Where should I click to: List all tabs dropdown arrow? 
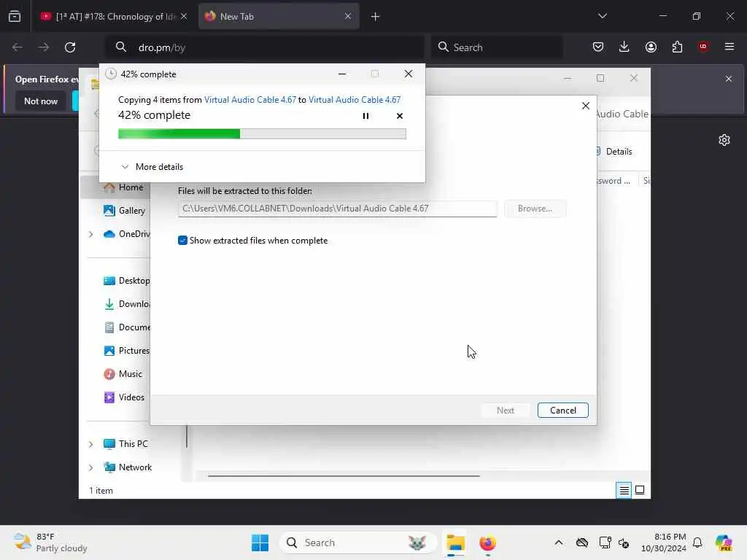(x=602, y=16)
